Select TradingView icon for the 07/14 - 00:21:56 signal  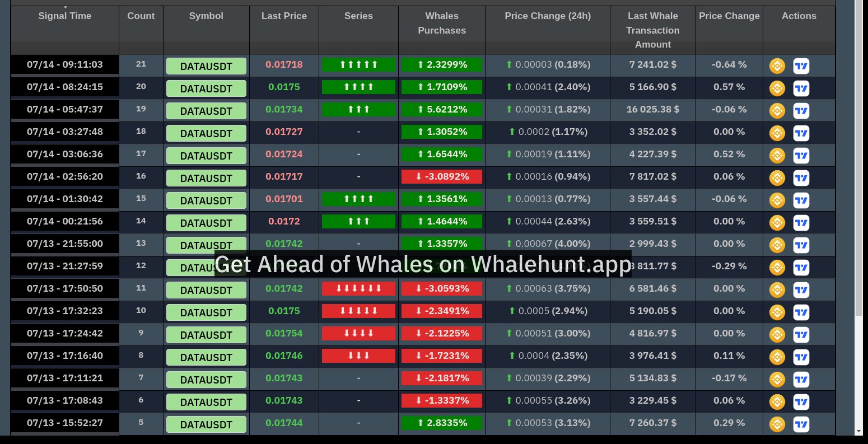[801, 223]
